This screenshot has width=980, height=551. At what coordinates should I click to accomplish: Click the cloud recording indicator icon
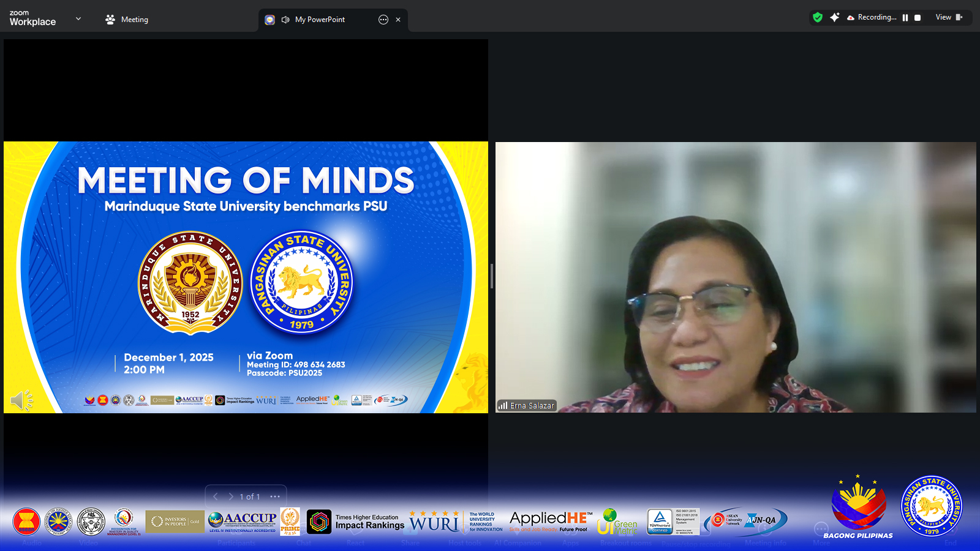tap(851, 18)
